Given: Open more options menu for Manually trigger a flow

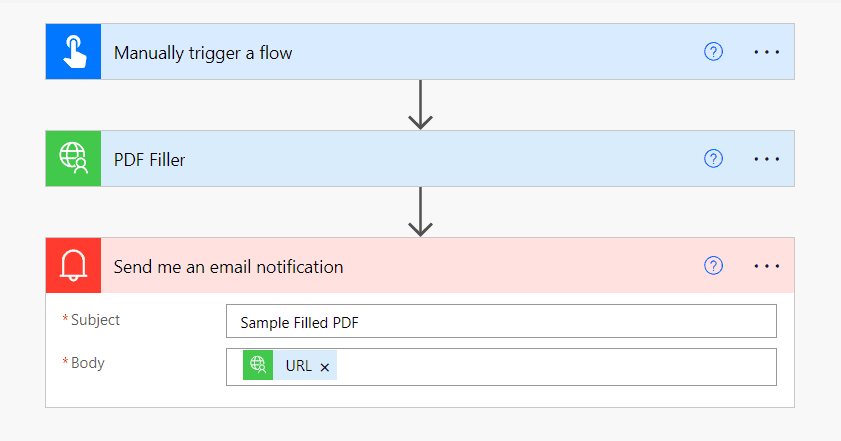Looking at the screenshot, I should 766,52.
